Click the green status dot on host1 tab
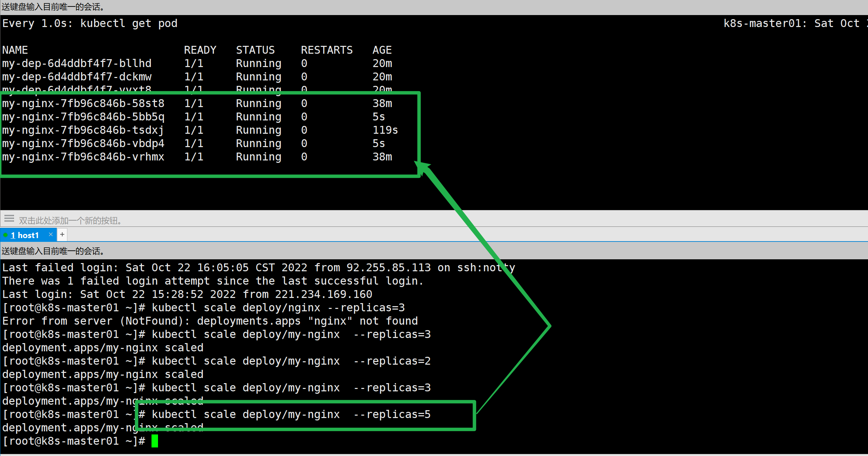Screen dimensions: 868x456 pyautogui.click(x=5, y=235)
